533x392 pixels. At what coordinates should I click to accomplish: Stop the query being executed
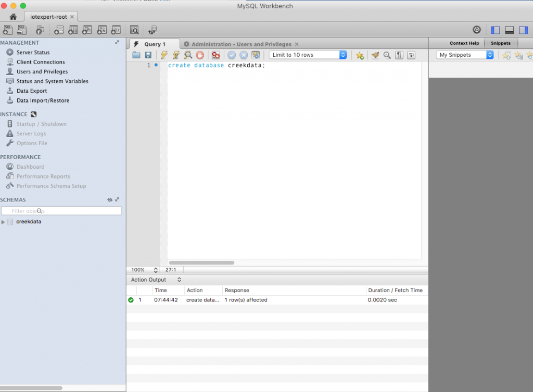200,55
